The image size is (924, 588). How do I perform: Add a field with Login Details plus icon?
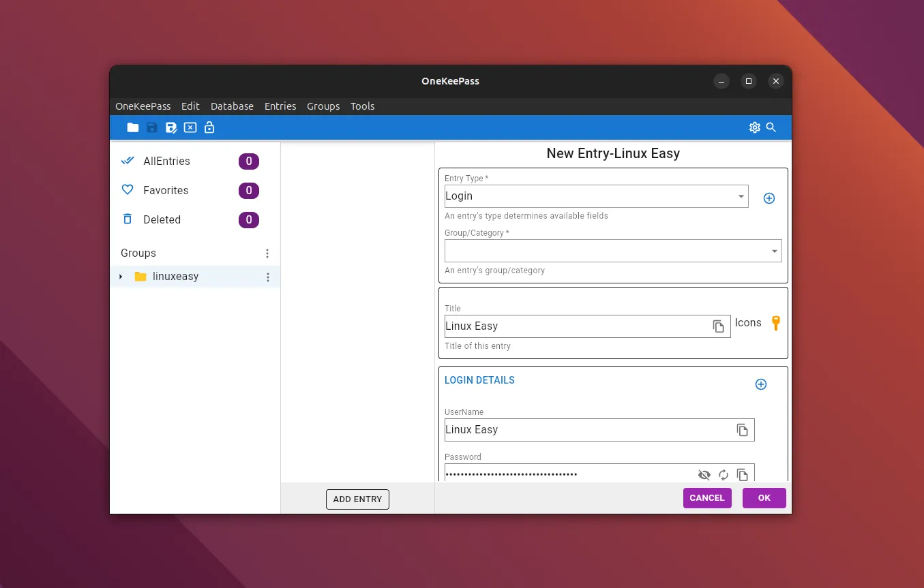coord(761,384)
